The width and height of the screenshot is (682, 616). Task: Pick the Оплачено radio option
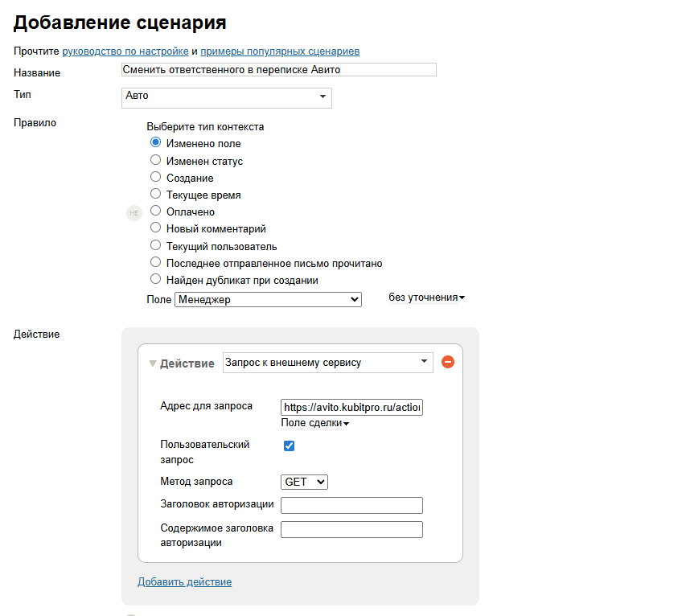coord(156,211)
